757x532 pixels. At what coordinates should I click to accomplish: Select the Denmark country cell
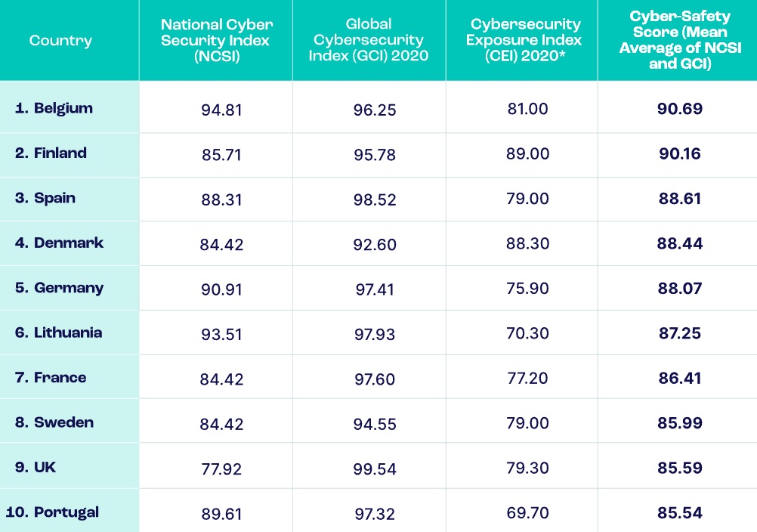pos(60,243)
